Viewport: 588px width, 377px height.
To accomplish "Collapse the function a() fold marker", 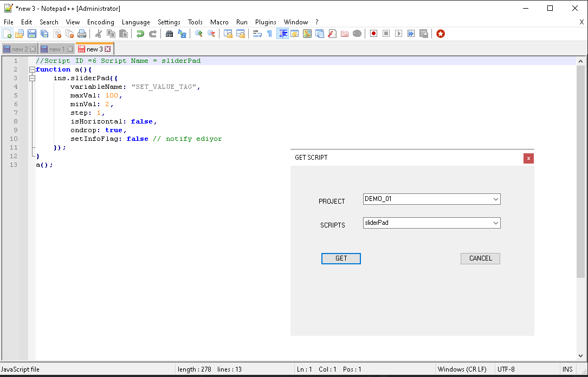I will (x=33, y=70).
